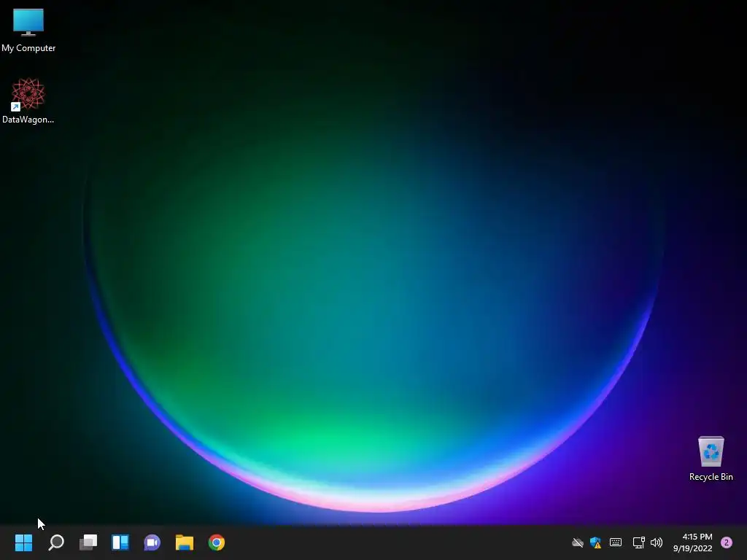Open Windows Security shield tray icon
The height and width of the screenshot is (560, 747).
tap(595, 542)
